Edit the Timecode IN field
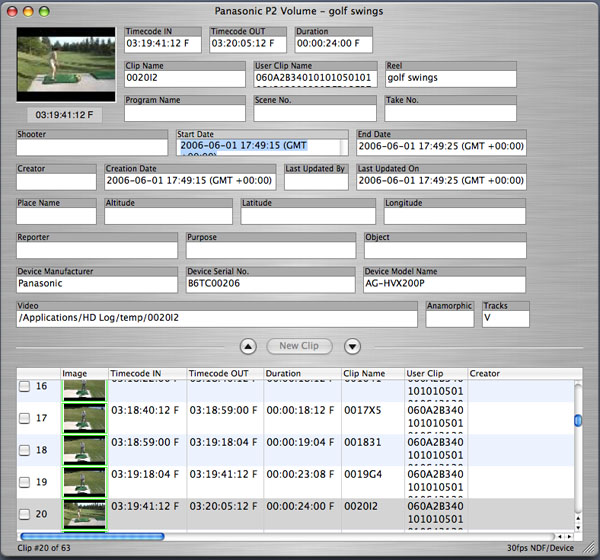This screenshot has width=600, height=560. click(x=163, y=44)
